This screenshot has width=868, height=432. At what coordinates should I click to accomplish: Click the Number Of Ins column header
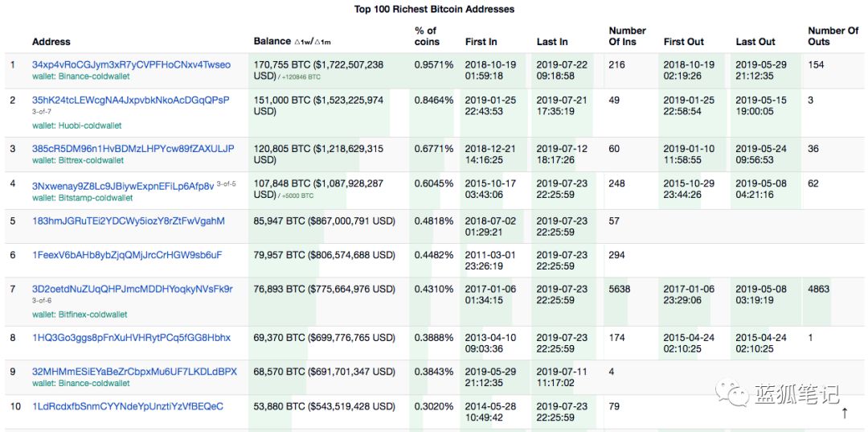(x=627, y=36)
